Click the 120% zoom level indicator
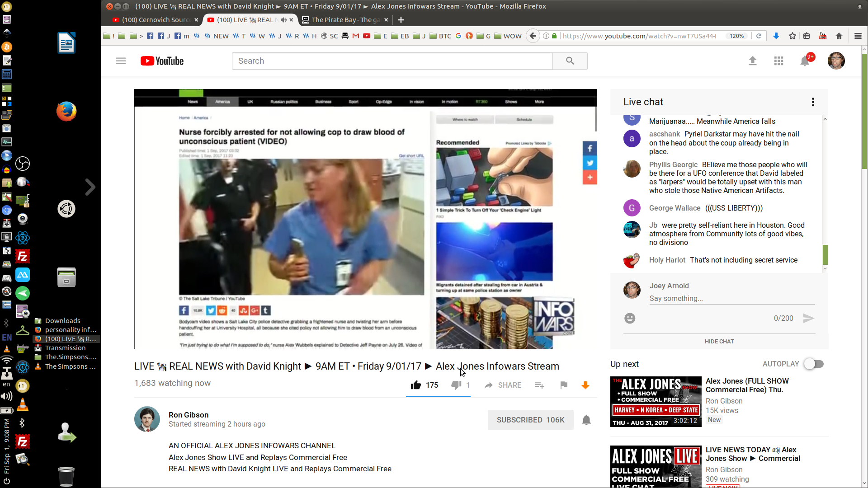Image resolution: width=868 pixels, height=488 pixels. (736, 36)
